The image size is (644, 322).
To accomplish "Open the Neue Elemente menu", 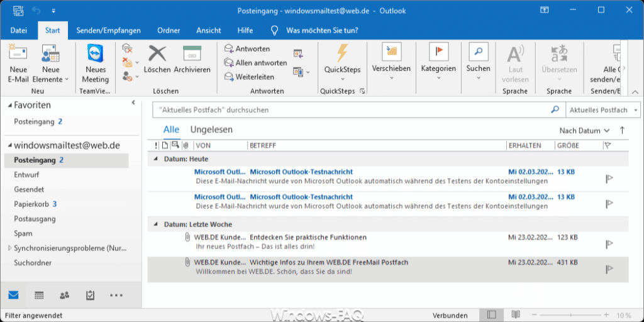I will 51,64.
